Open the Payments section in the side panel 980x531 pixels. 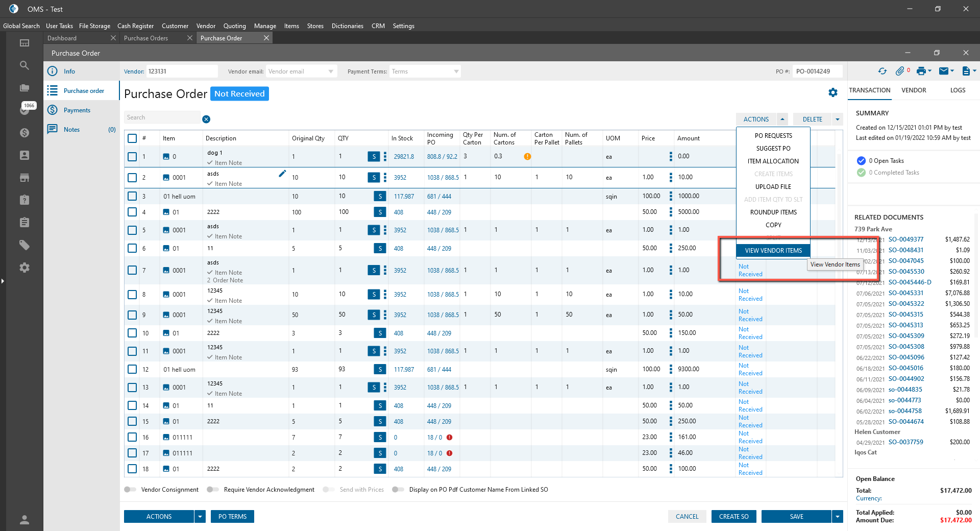77,110
